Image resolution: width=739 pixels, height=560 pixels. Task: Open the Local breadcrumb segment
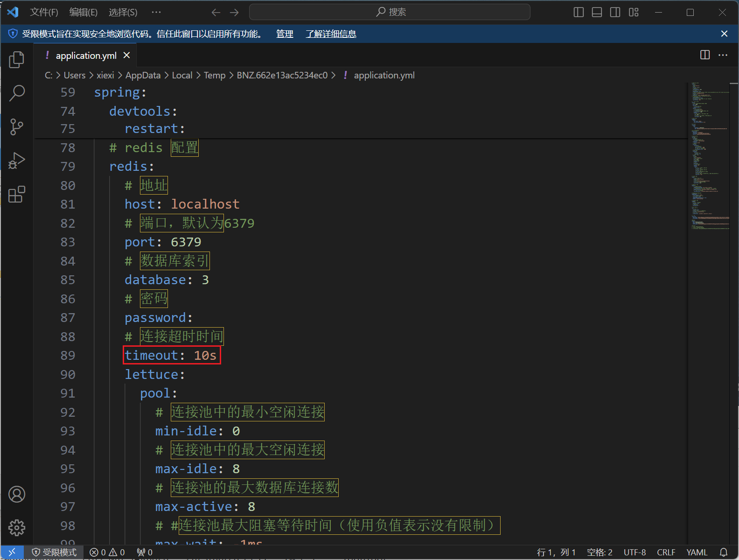pos(182,75)
